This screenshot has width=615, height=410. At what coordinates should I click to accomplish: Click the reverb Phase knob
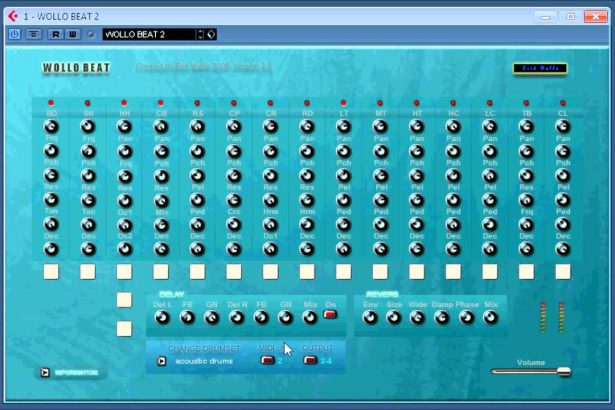(466, 318)
